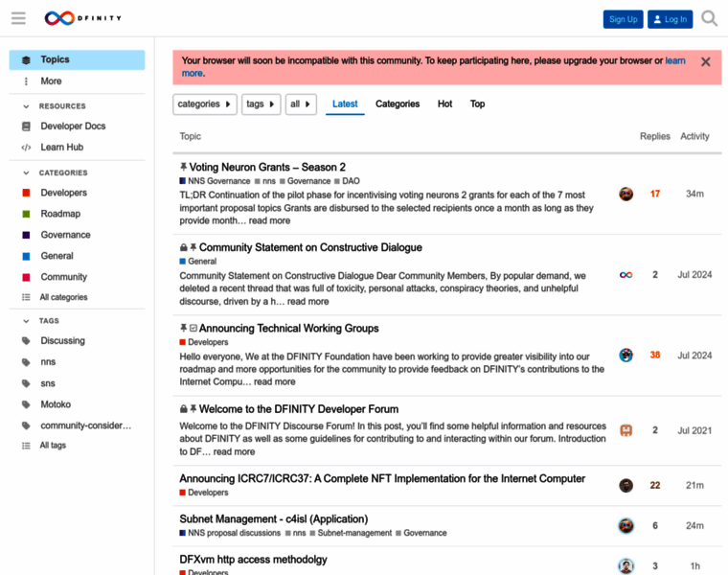This screenshot has height=575, width=728.
Task: Open DFINITY avatar on Community Statement row
Action: pos(626,275)
